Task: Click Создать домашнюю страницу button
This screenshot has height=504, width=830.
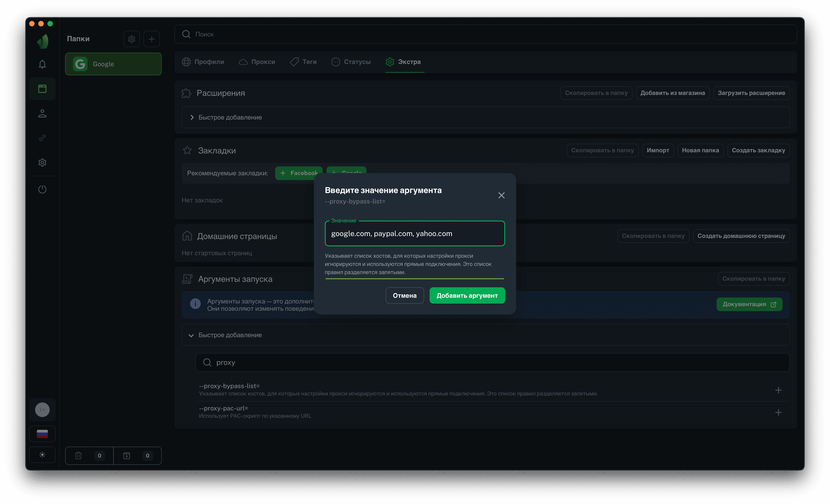Action: pos(741,236)
